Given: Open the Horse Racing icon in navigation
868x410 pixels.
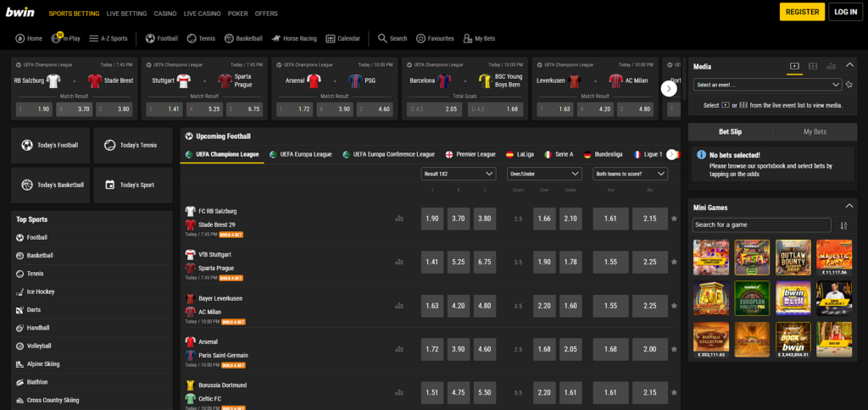Looking at the screenshot, I should (275, 38).
